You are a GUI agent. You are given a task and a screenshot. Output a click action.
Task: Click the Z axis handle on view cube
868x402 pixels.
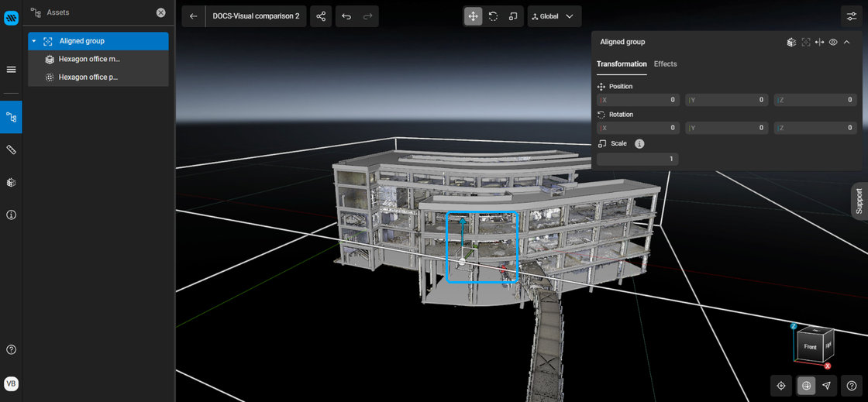click(x=794, y=326)
